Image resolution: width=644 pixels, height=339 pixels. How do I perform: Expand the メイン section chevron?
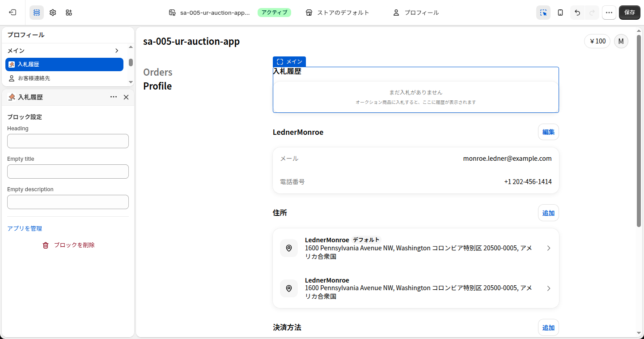117,51
